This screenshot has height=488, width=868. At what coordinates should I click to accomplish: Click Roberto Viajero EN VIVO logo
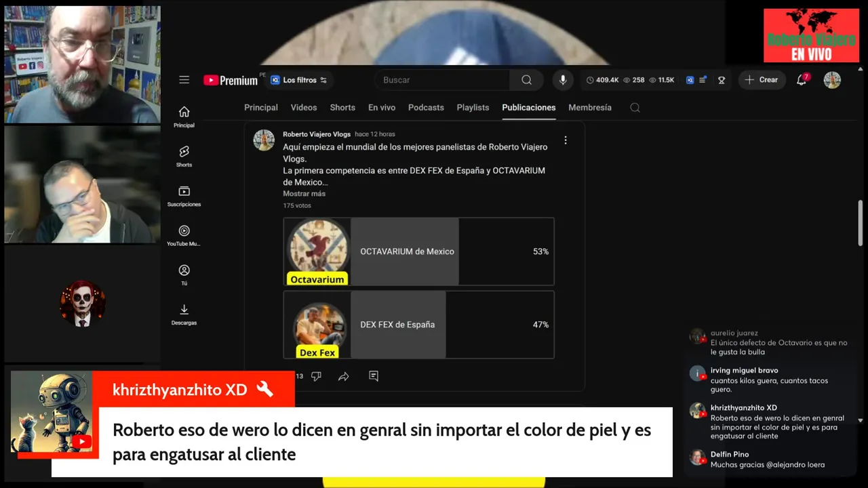(811, 35)
